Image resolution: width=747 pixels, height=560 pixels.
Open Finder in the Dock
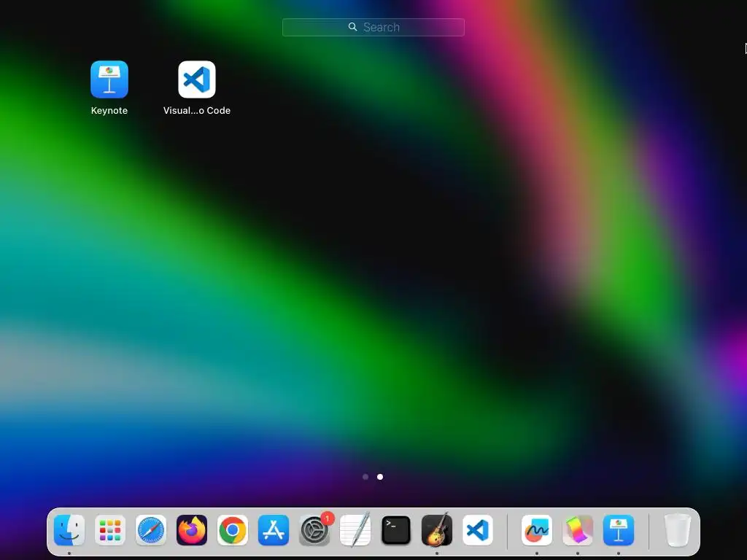[x=69, y=530]
